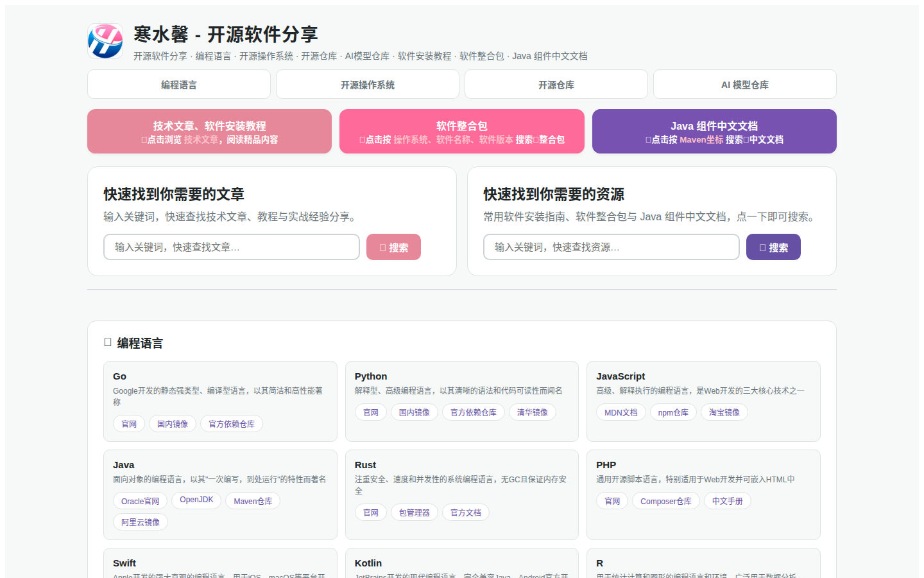Click the Java 组件中文文档 purple banner
The width and height of the screenshot is (924, 578).
pos(714,132)
